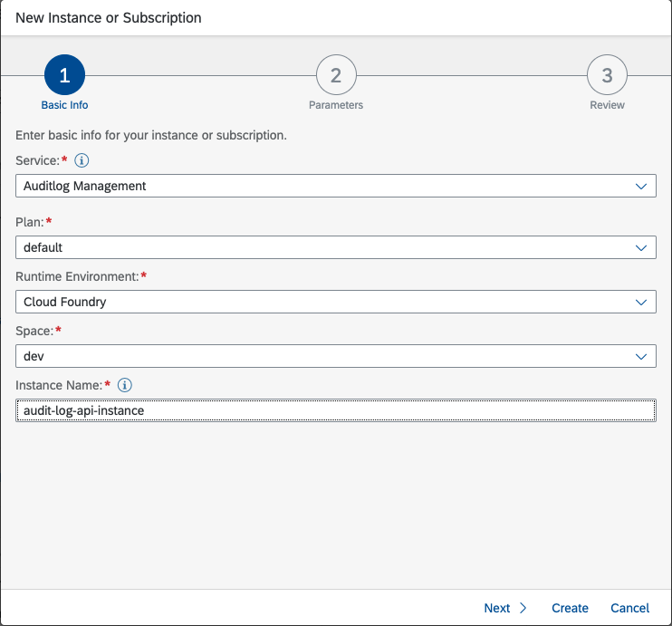The height and width of the screenshot is (626, 672).
Task: Go to the step 3 circle icon
Action: (x=607, y=76)
